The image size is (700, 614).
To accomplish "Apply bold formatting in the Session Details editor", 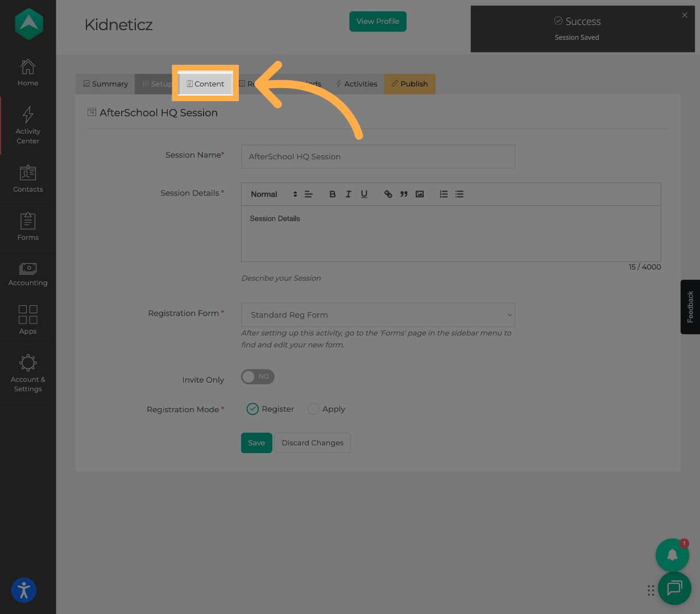I will (332, 194).
